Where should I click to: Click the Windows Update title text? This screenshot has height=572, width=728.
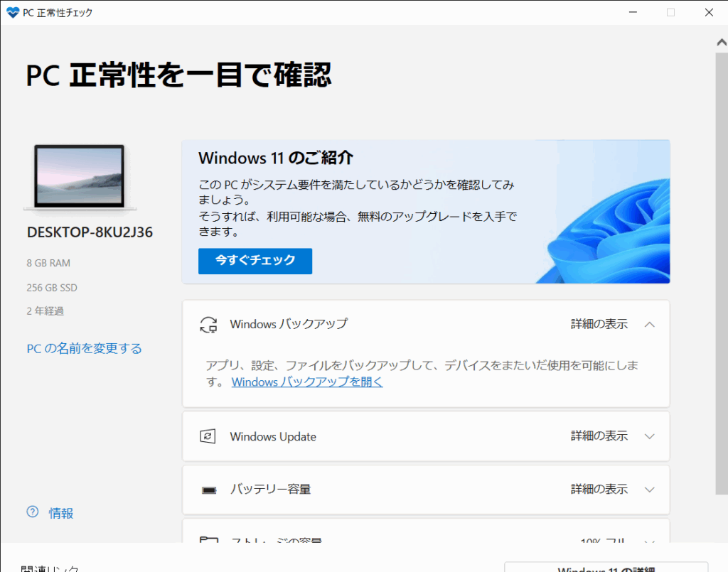click(x=273, y=436)
